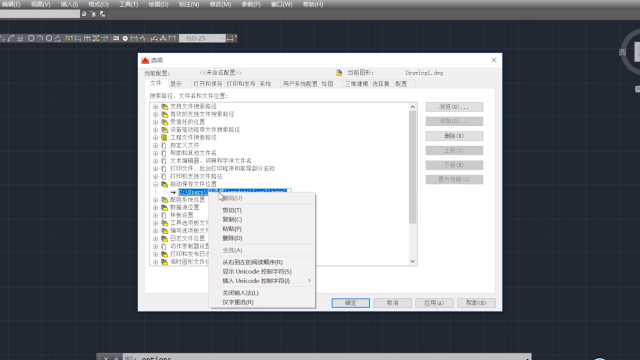Choose 删除(D) from the context menu
Screen dimensions: 640x360
[262, 238]
